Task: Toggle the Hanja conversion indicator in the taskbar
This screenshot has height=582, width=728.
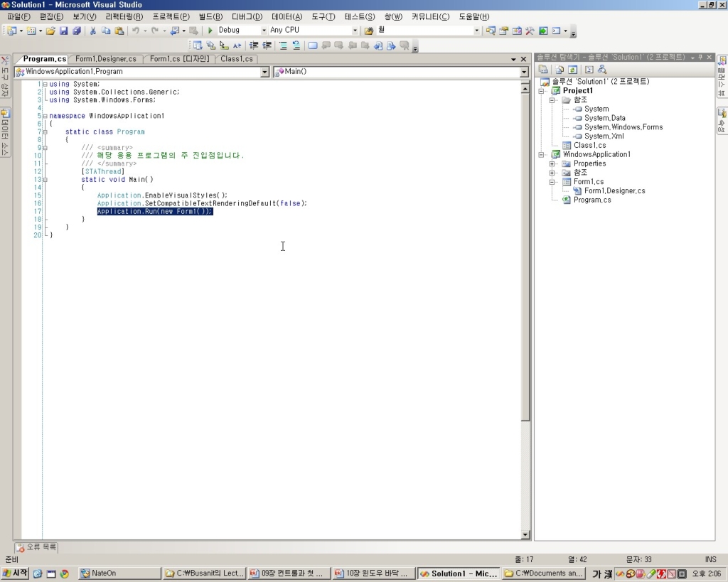Action: tap(609, 574)
